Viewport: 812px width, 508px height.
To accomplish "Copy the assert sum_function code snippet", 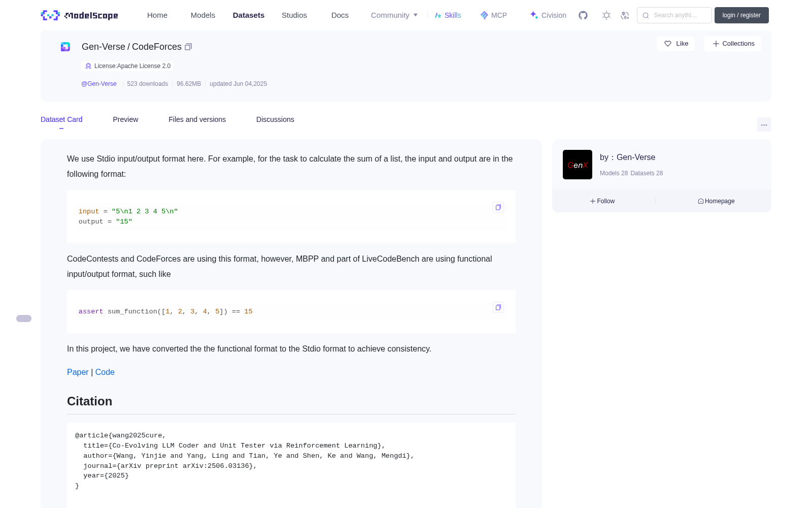I will click(498, 307).
